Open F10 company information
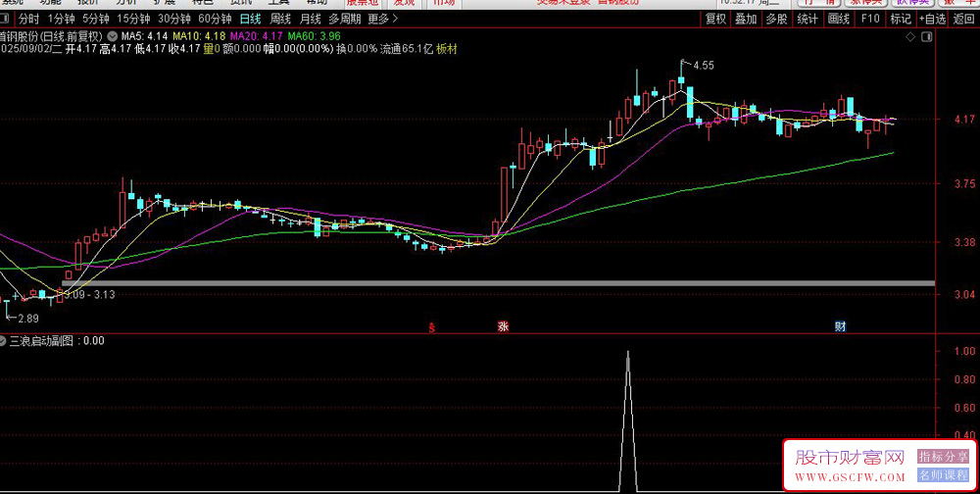This screenshot has height=494, width=980. click(870, 19)
